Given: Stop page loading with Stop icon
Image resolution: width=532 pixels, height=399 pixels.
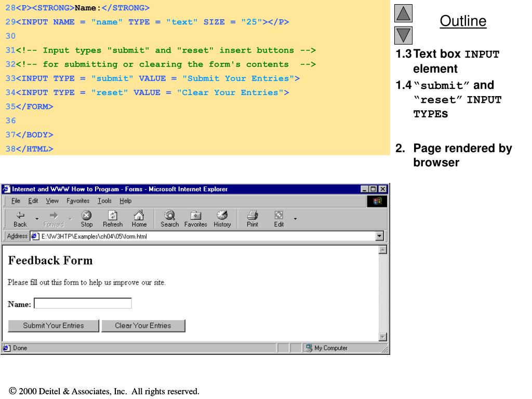Looking at the screenshot, I should [87, 215].
